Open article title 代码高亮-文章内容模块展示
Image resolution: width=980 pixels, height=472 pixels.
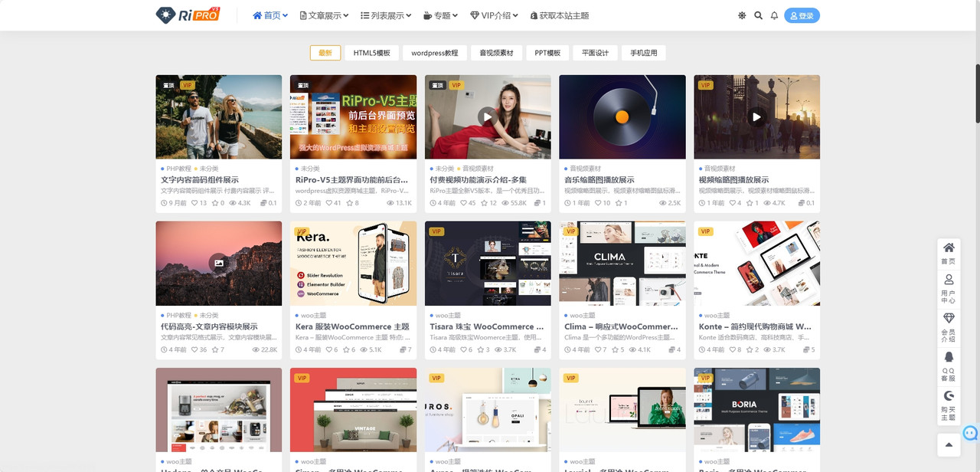pos(209,326)
